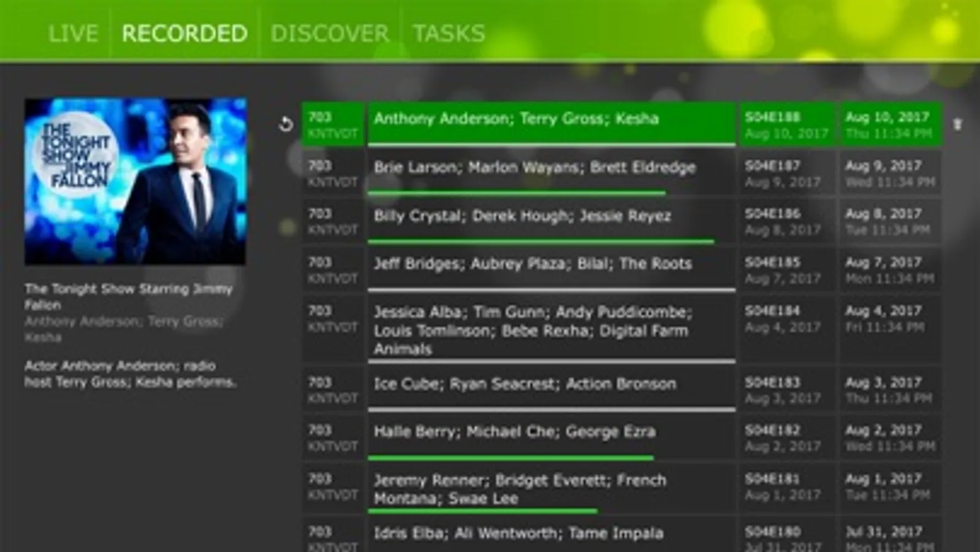Click the S04E182 episode number cell

[x=786, y=437]
